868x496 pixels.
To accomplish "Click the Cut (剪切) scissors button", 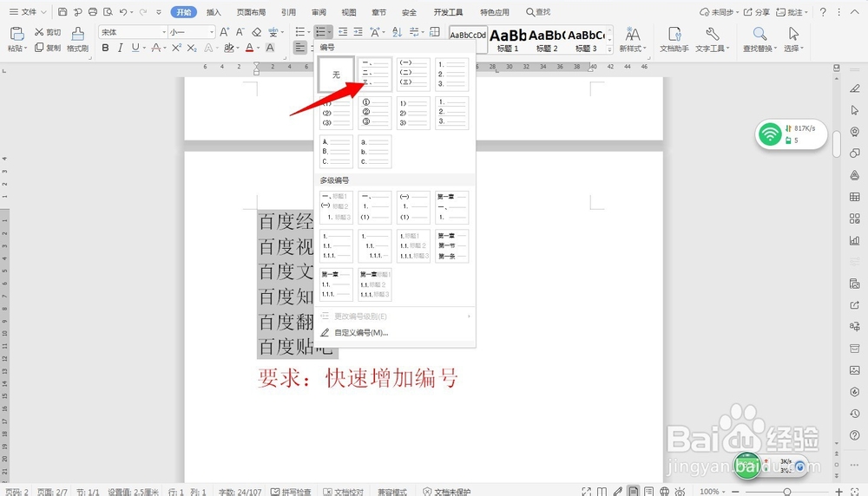I will click(48, 32).
